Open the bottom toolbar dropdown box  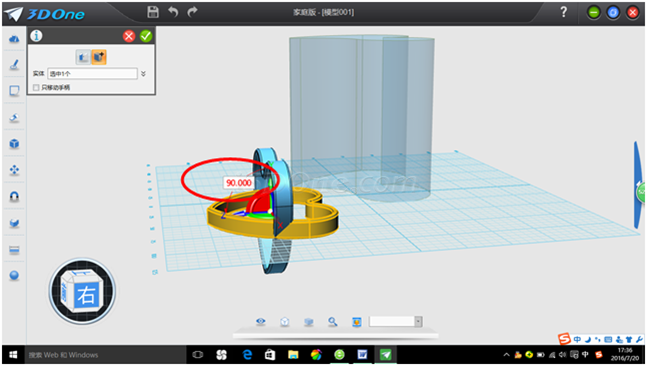tap(395, 321)
